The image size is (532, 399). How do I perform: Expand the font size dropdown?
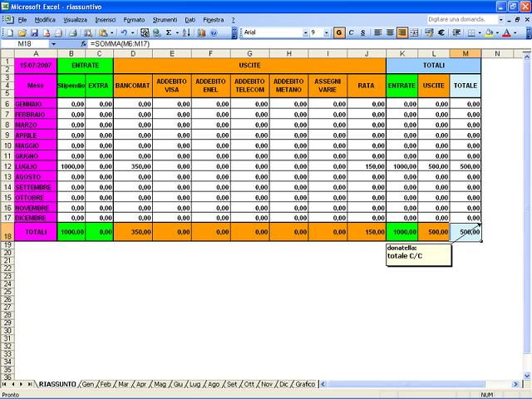(x=327, y=32)
